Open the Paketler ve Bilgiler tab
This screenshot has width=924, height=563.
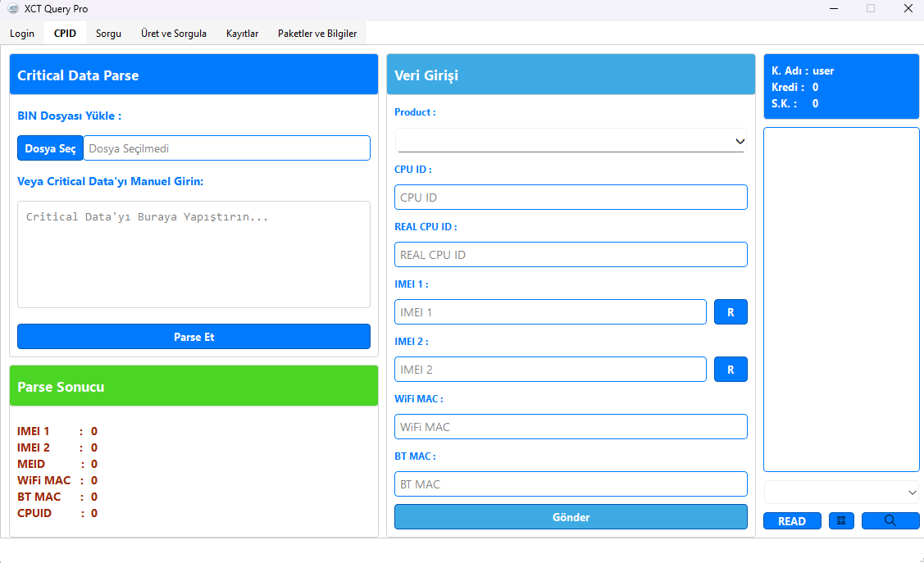click(x=317, y=34)
